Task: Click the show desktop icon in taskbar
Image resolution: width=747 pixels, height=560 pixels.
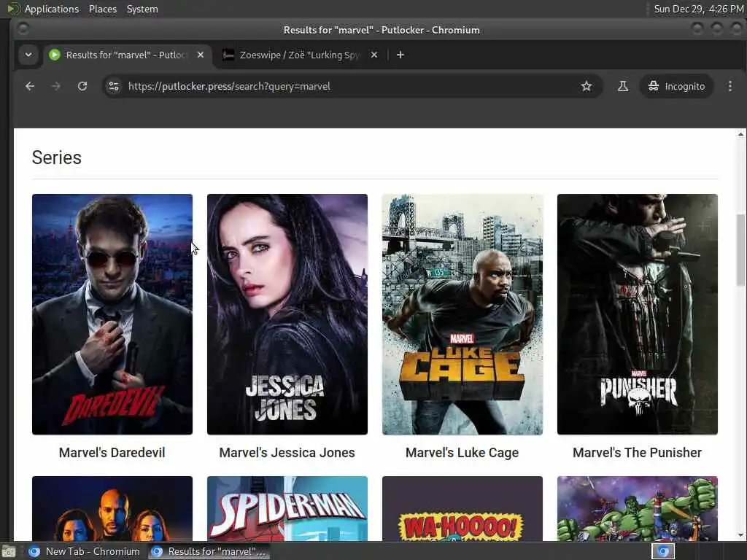Action: (x=9, y=552)
